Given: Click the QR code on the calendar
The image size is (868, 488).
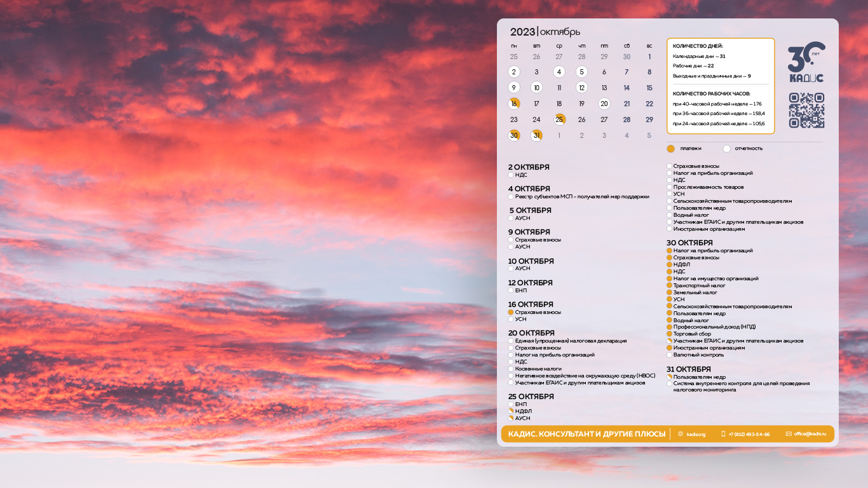Looking at the screenshot, I should coord(806,111).
